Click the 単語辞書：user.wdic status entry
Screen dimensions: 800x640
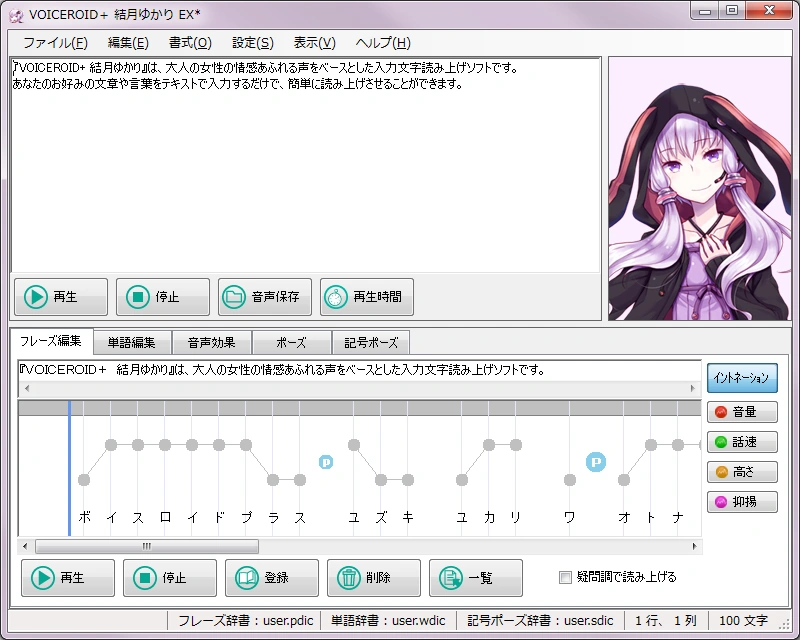pos(388,621)
